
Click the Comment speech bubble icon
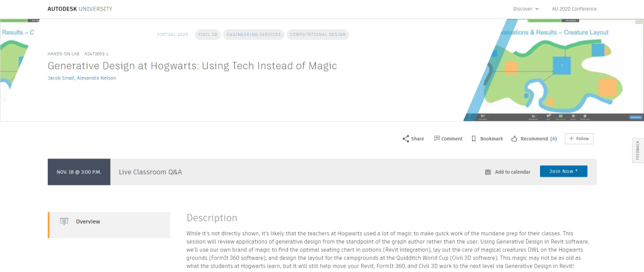pos(437,139)
